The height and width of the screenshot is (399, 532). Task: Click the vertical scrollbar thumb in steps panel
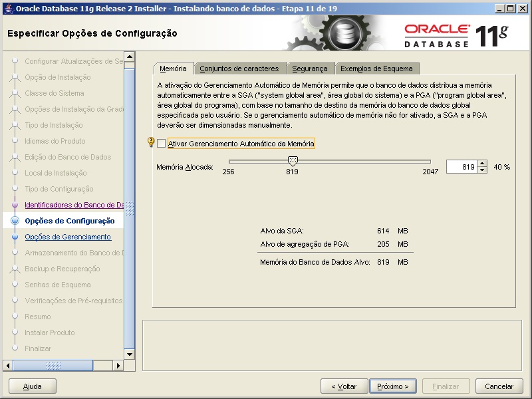point(130,209)
